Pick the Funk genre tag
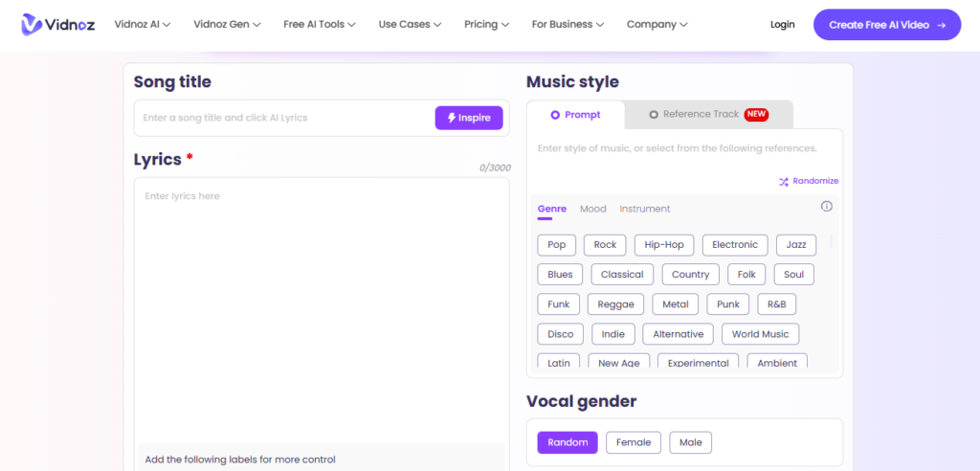The height and width of the screenshot is (471, 980). click(x=559, y=304)
